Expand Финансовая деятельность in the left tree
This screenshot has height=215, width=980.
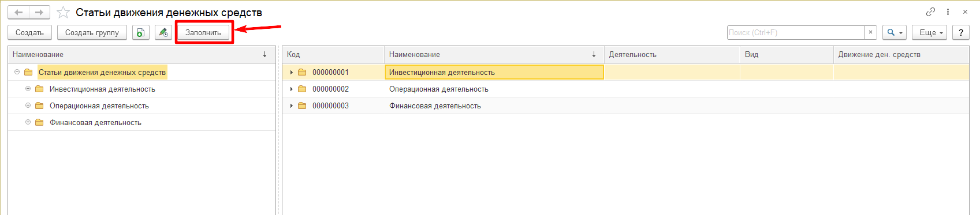coord(28,122)
